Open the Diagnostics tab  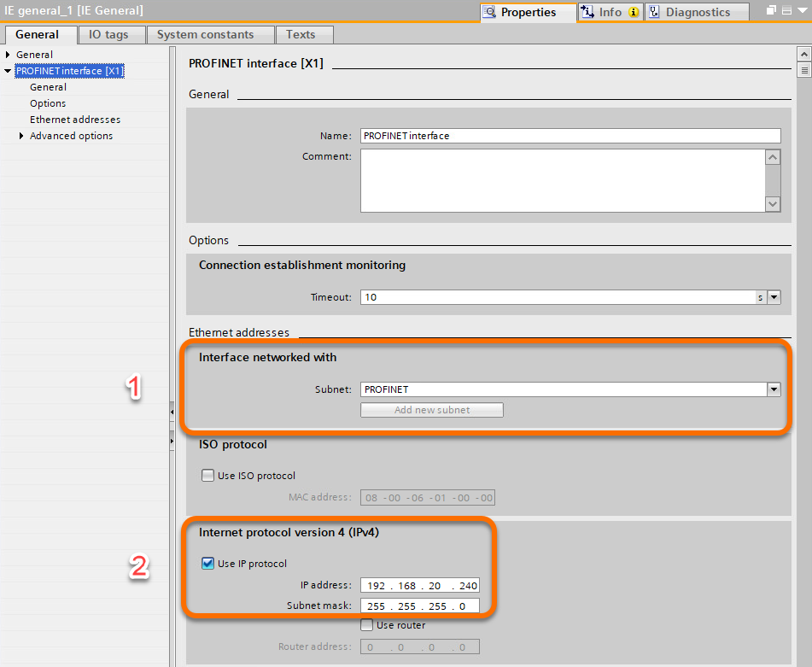point(697,12)
